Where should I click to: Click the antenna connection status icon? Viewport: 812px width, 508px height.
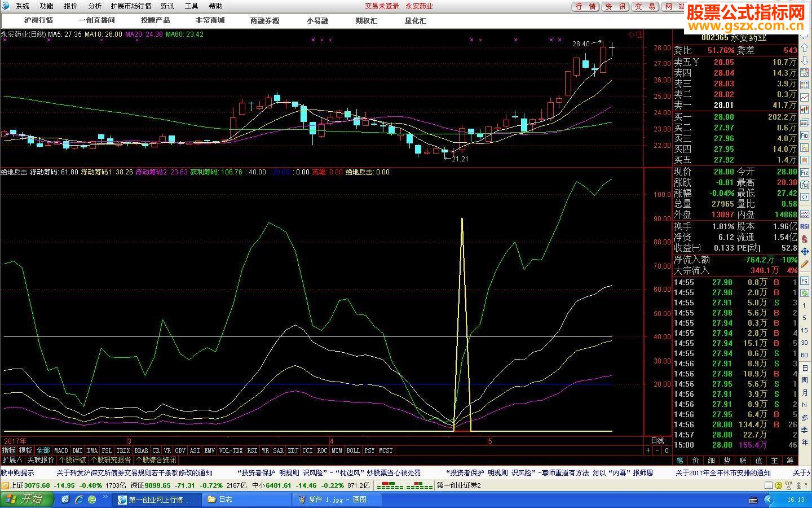coord(789,485)
